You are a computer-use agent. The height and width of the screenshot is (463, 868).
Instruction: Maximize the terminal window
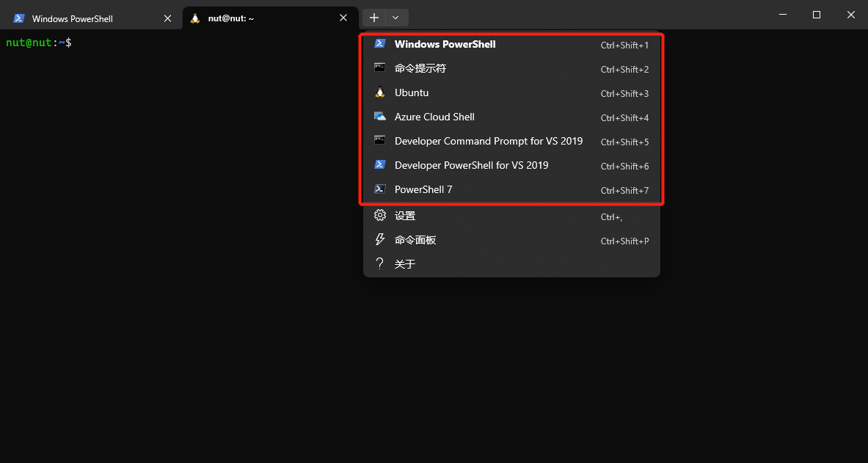pos(817,15)
